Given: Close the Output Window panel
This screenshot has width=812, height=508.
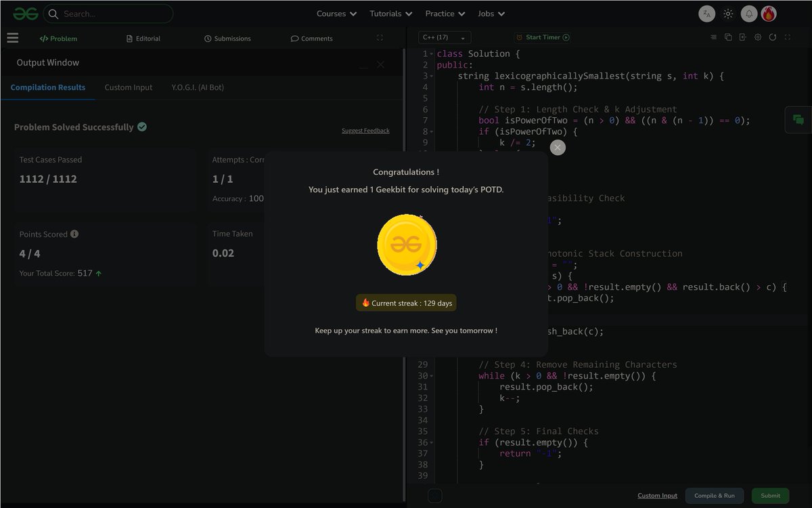Looking at the screenshot, I should coord(380,64).
